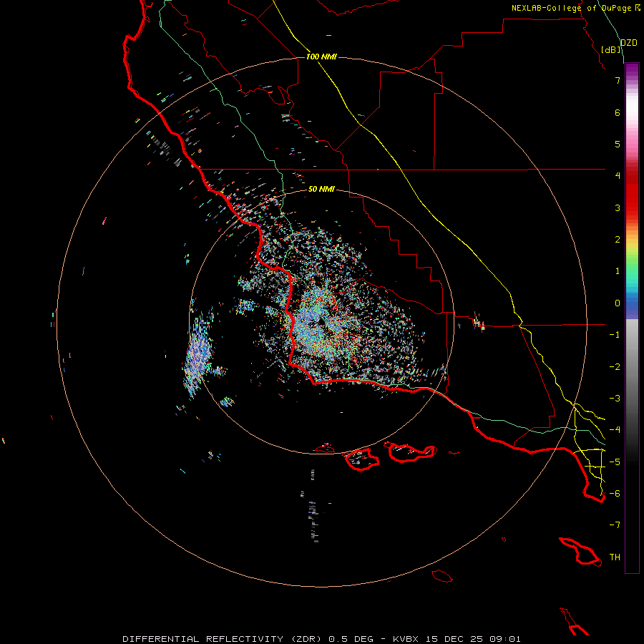Click the -2 value on the color scale
This screenshot has height=644, width=644.
(x=615, y=367)
